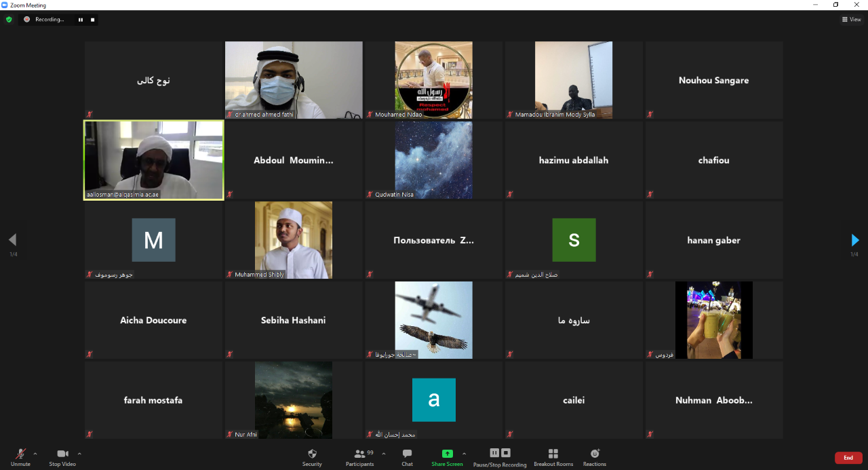Click the red End meeting button
The height and width of the screenshot is (470, 868).
(848, 458)
